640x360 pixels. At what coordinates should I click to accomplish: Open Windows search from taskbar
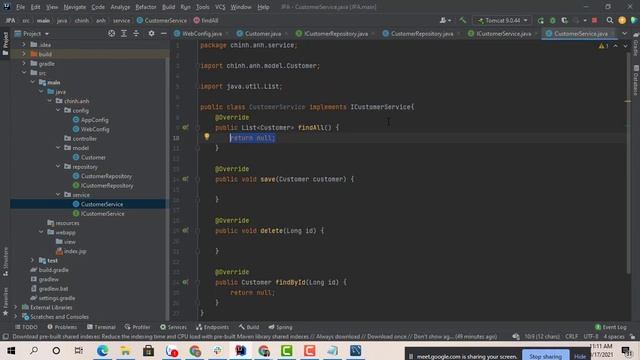[34, 351]
